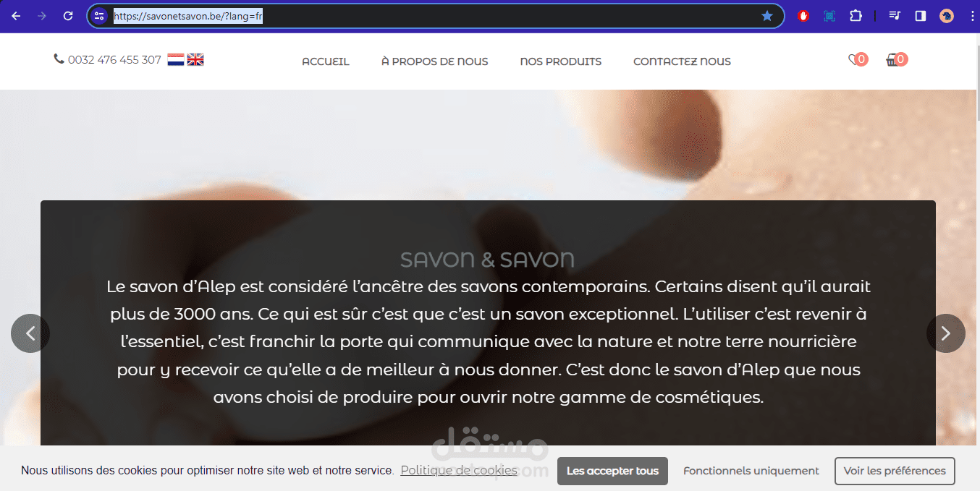
Task: Open the ACCUEIL menu item
Action: tap(326, 61)
